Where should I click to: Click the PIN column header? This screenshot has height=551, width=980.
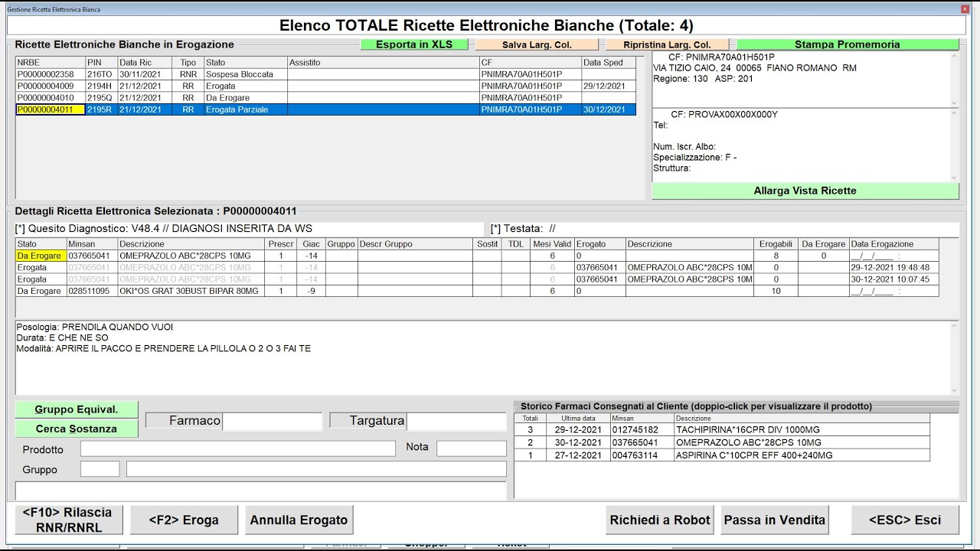point(101,63)
